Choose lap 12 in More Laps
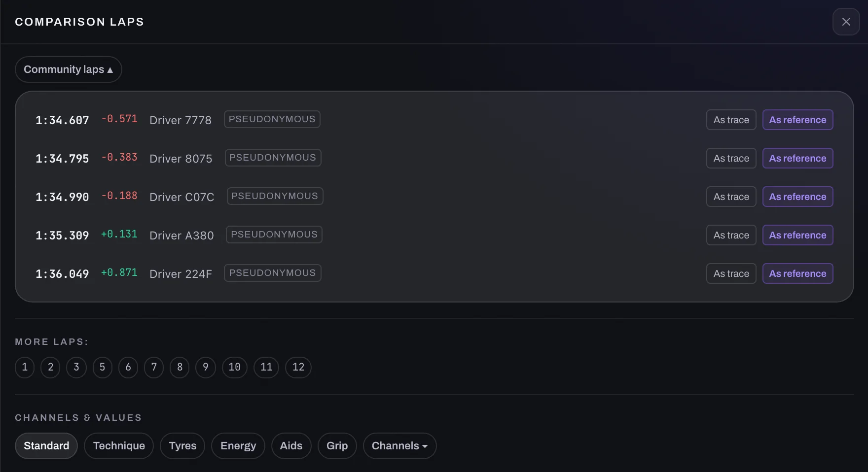Screen dimensions: 868x472 tap(298, 367)
